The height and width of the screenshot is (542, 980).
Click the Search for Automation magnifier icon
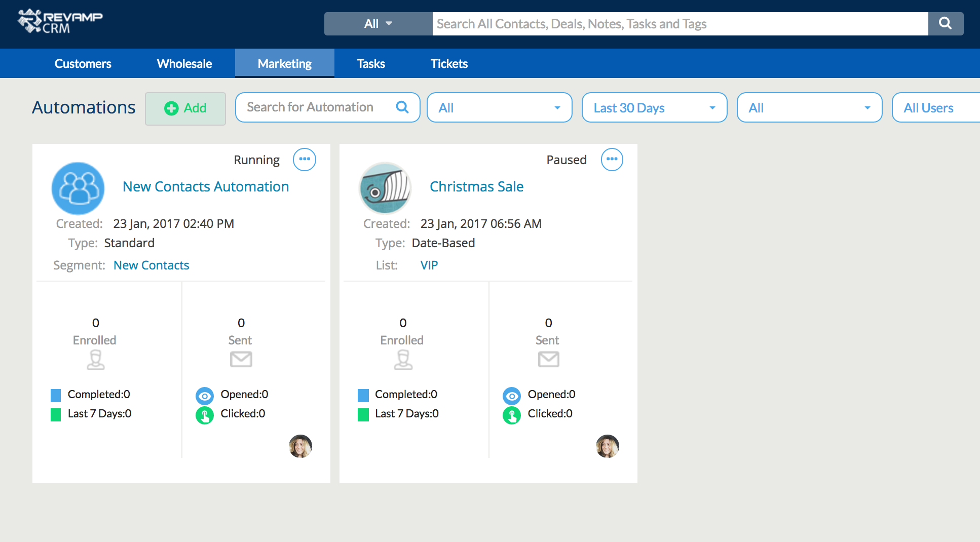[402, 107]
